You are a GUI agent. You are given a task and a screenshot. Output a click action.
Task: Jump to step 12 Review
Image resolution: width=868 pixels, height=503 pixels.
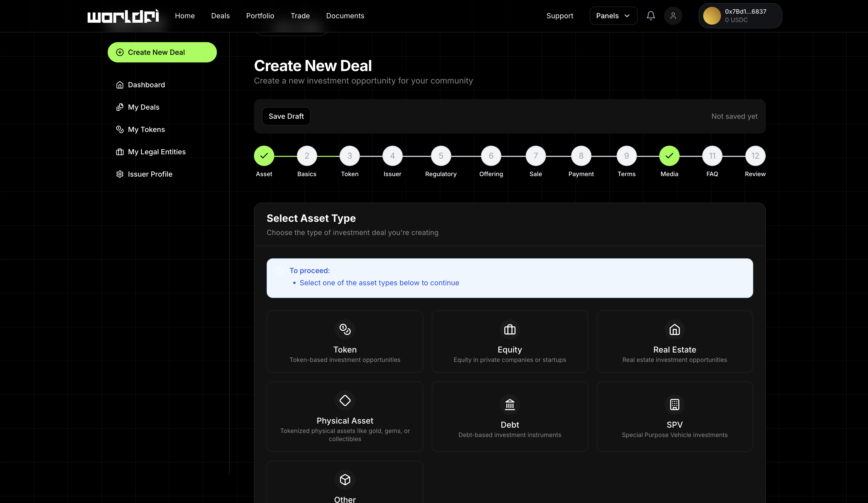755,156
